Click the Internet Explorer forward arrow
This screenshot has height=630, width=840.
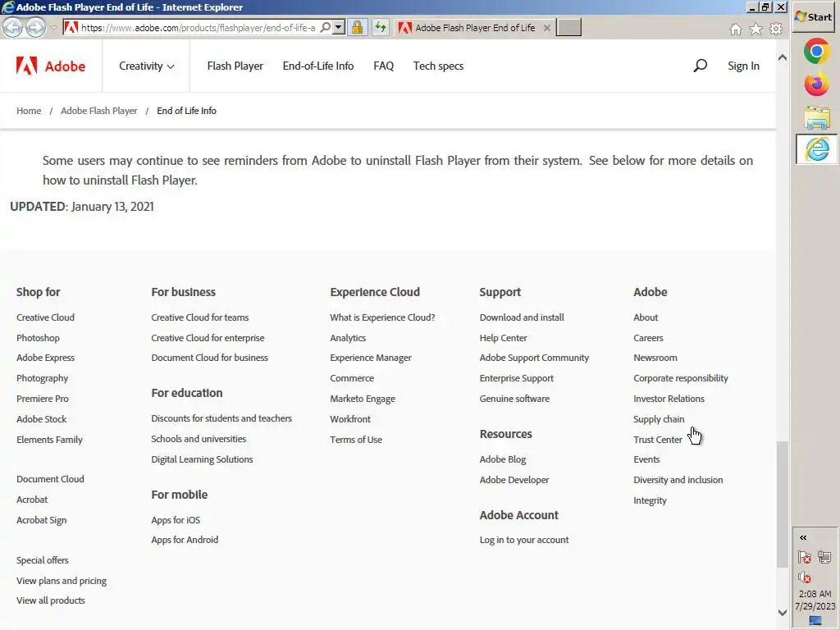pyautogui.click(x=35, y=27)
